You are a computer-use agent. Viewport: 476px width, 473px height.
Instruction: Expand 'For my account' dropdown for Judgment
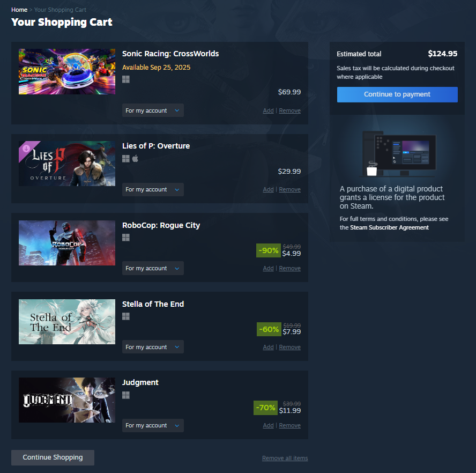153,426
